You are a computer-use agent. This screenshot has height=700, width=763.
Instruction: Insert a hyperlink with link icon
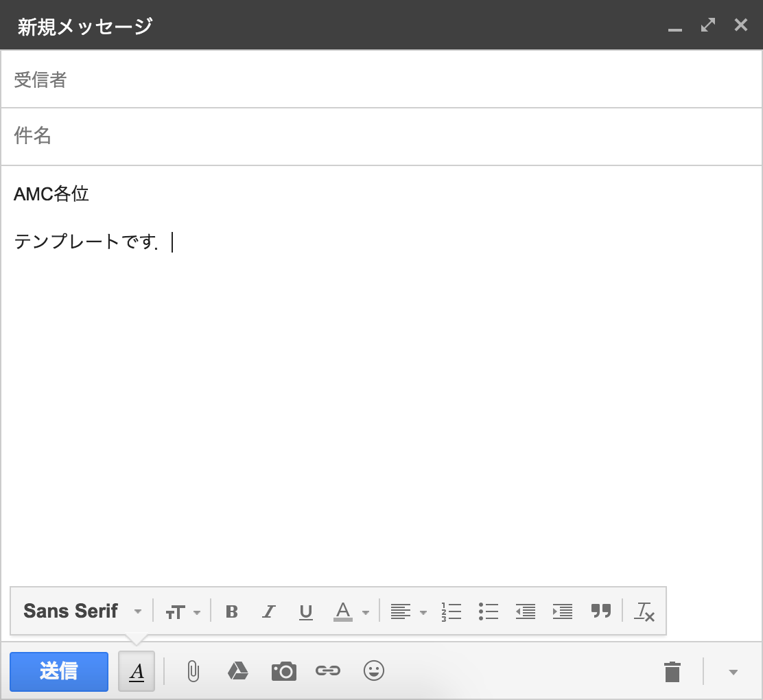click(x=328, y=671)
